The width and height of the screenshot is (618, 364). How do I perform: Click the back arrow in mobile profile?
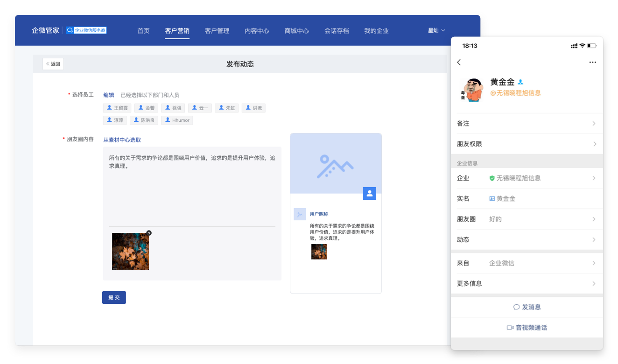click(x=459, y=63)
